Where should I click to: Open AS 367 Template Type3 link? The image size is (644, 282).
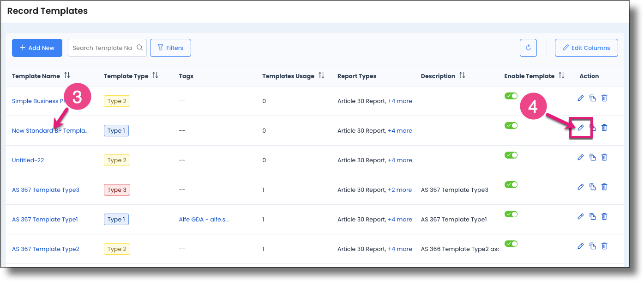46,190
